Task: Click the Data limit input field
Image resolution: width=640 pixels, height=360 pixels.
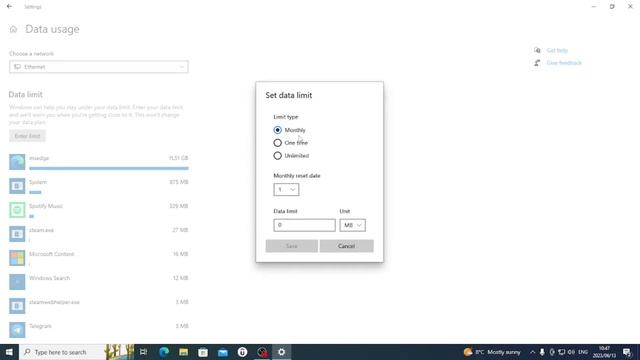Action: click(304, 225)
